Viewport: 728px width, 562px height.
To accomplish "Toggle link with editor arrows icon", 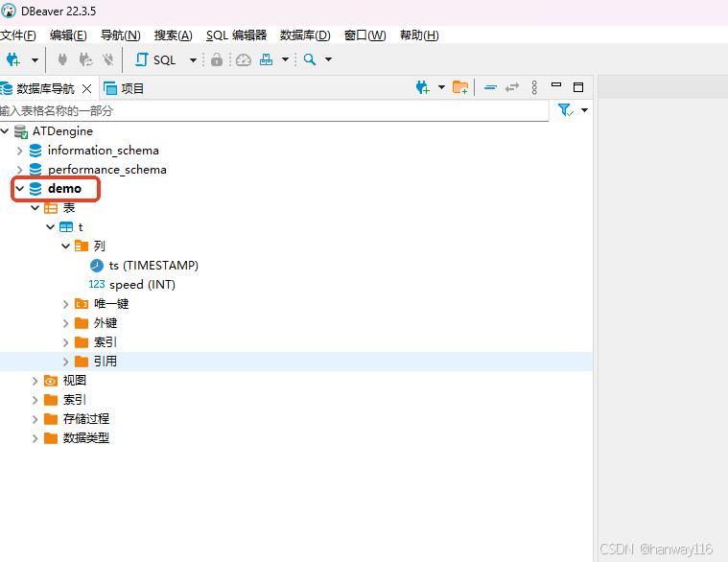I will tap(512, 87).
